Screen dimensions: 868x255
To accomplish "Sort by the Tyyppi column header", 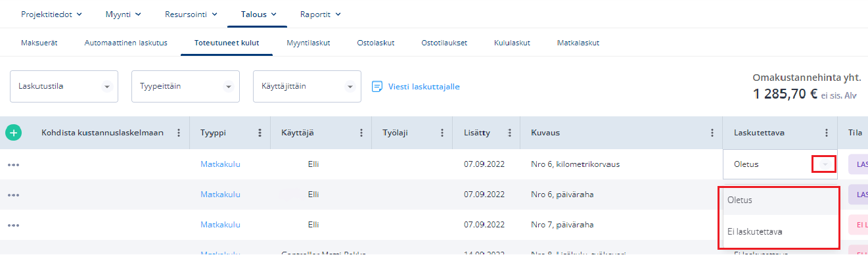I will click(x=213, y=133).
